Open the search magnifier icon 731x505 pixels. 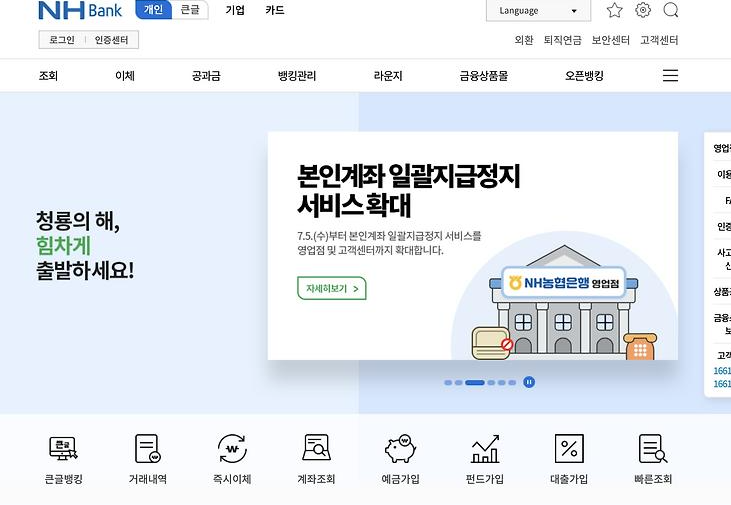point(671,10)
